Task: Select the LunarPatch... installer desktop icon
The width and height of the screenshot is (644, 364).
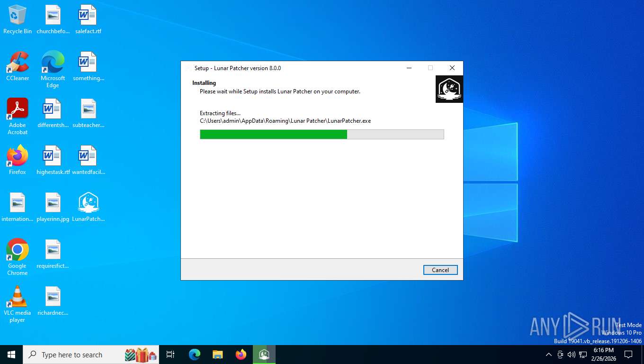Action: [x=88, y=207]
